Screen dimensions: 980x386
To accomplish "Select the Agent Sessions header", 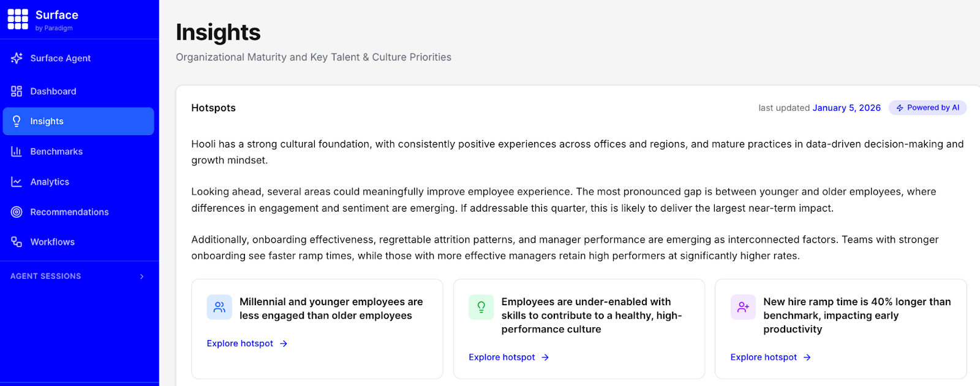I will (x=46, y=277).
